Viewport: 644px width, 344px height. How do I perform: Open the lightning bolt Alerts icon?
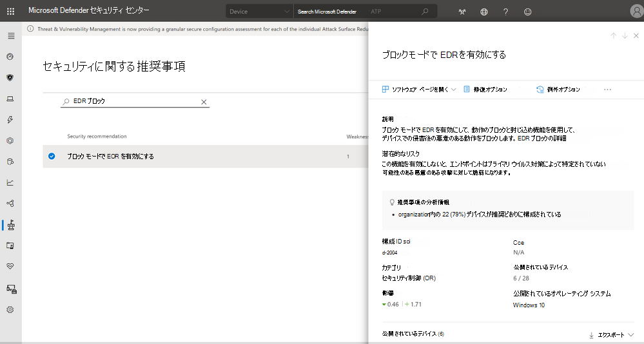pos(10,119)
